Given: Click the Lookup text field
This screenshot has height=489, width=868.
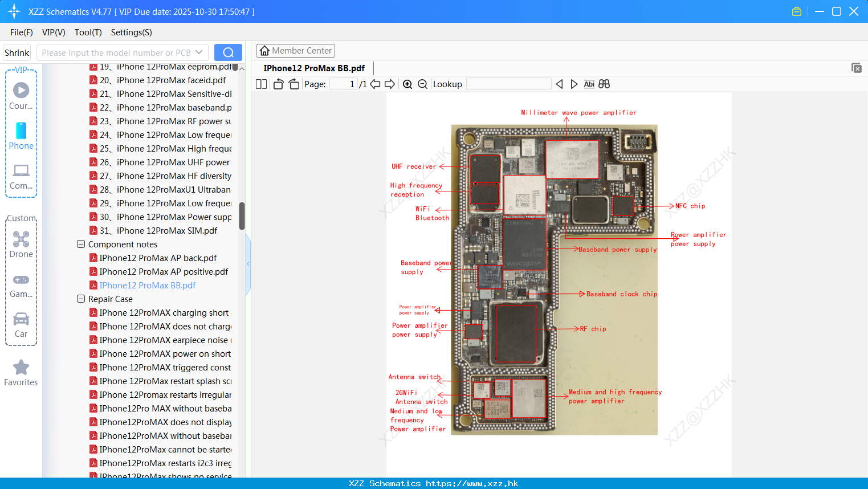Looking at the screenshot, I should pyautogui.click(x=508, y=84).
